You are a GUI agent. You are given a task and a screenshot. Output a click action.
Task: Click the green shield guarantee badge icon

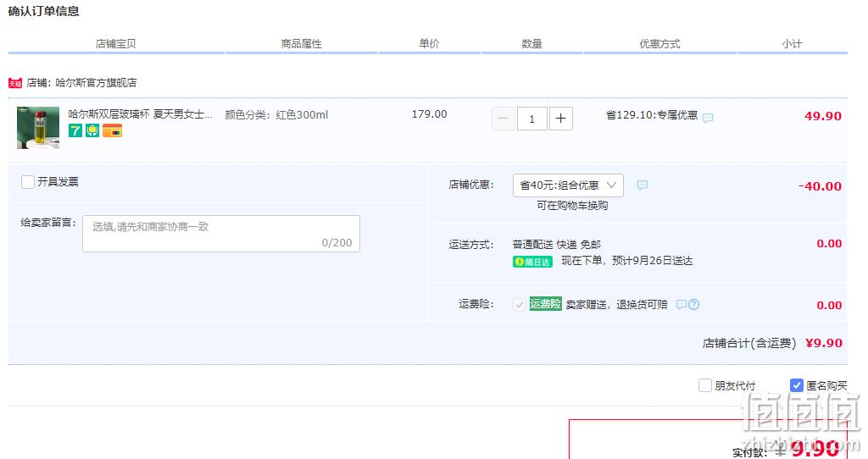point(92,130)
